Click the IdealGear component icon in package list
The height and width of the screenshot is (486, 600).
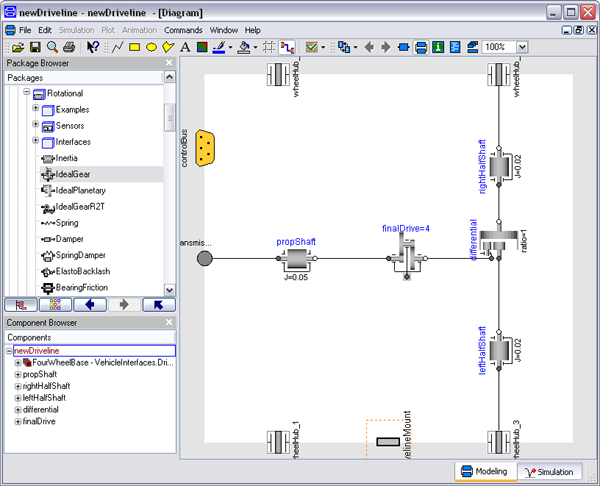click(47, 174)
